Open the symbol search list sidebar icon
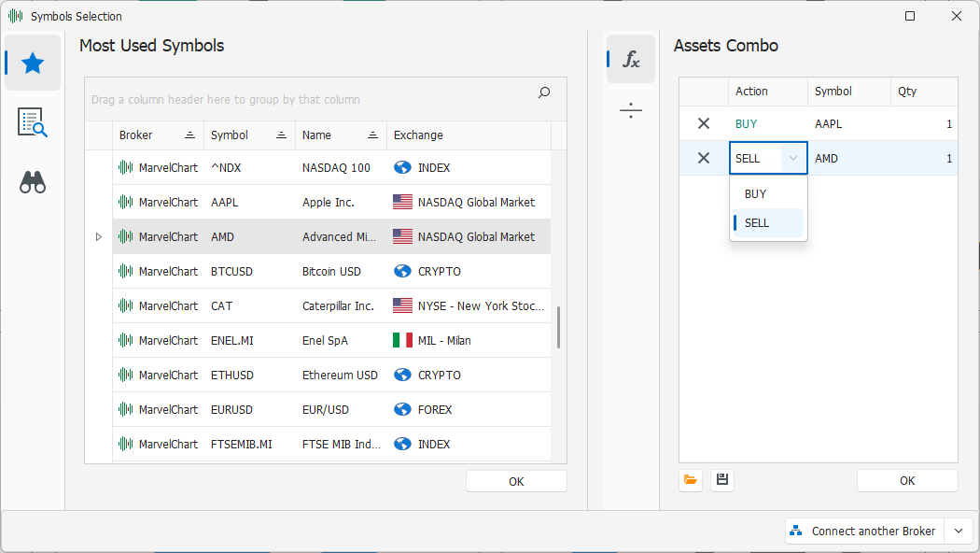 tap(33, 122)
